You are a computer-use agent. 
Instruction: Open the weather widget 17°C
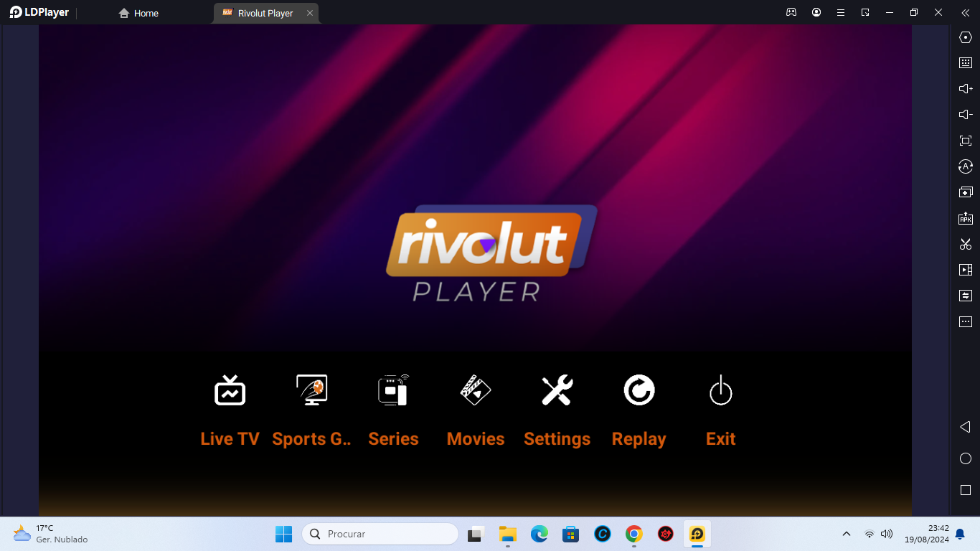coord(50,534)
